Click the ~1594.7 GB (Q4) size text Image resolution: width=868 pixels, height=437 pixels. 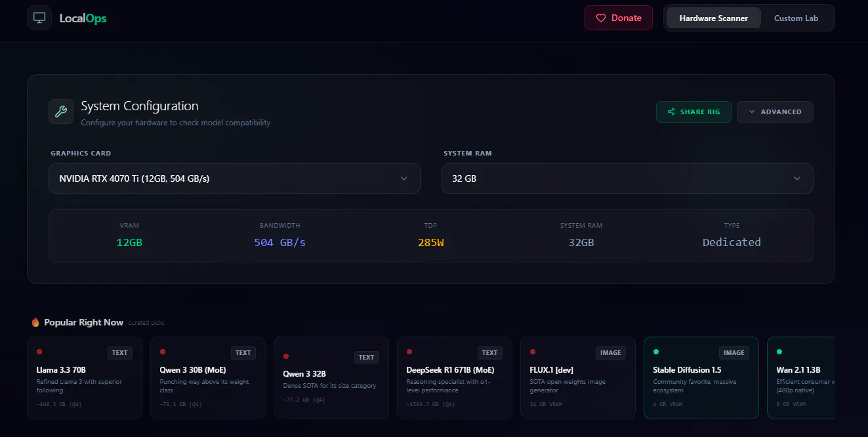click(x=430, y=404)
